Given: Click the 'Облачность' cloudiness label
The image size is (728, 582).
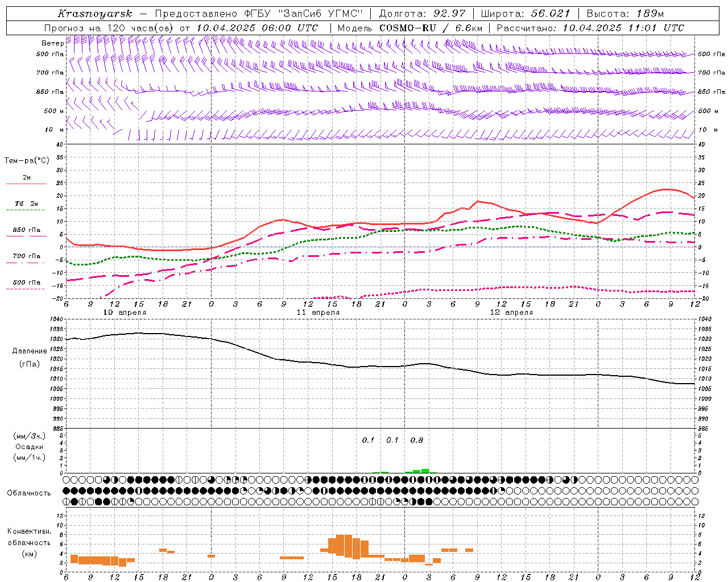Looking at the screenshot, I should [29, 493].
